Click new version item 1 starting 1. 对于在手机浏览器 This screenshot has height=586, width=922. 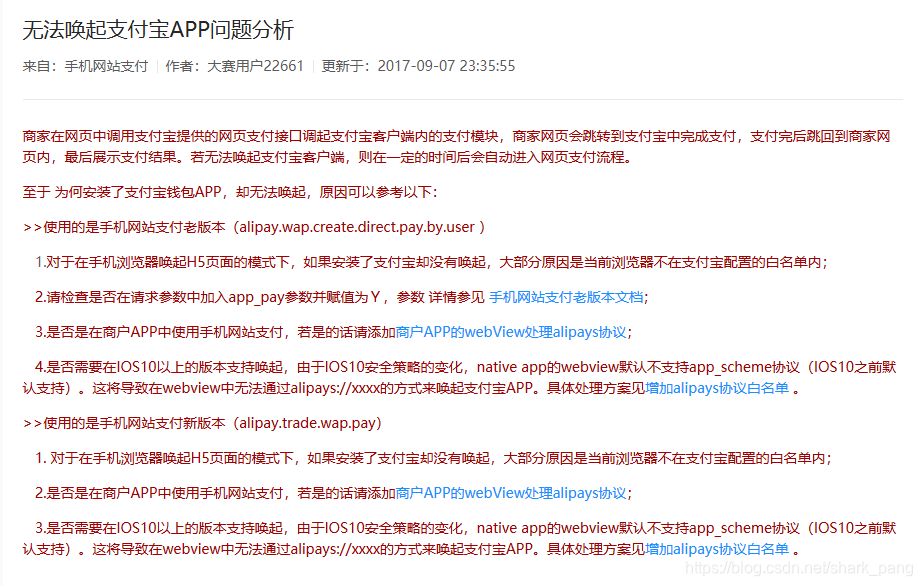click(433, 458)
